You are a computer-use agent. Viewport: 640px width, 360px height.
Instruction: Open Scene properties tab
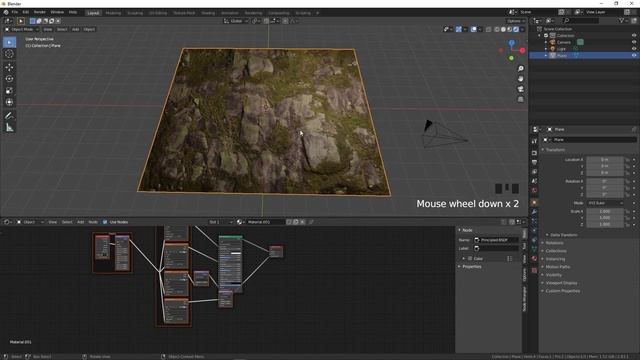click(x=534, y=181)
